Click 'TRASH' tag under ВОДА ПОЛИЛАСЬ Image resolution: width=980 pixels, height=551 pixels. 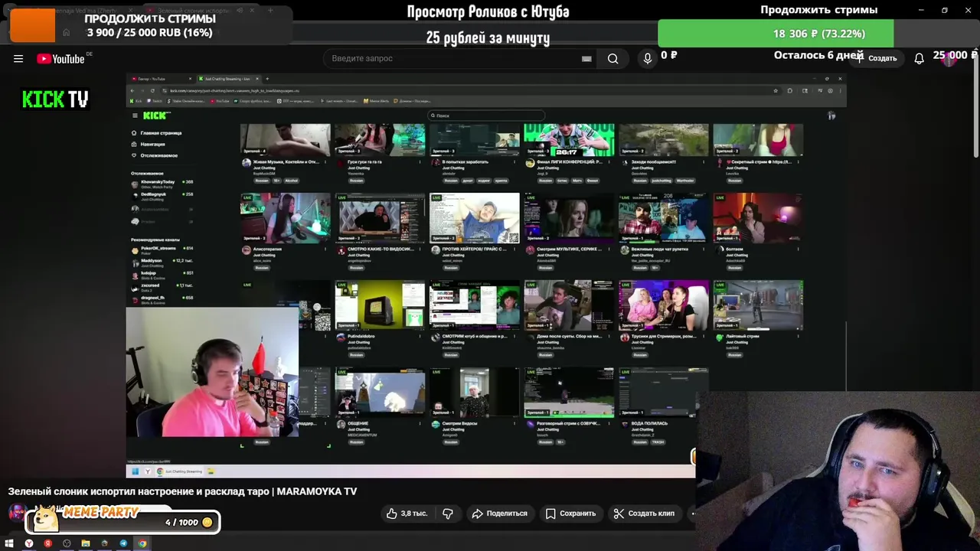(658, 442)
